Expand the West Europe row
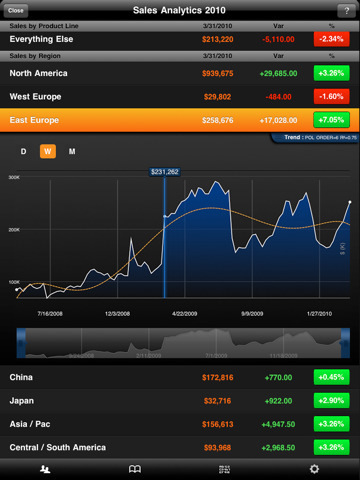The width and height of the screenshot is (360, 480). [180, 97]
